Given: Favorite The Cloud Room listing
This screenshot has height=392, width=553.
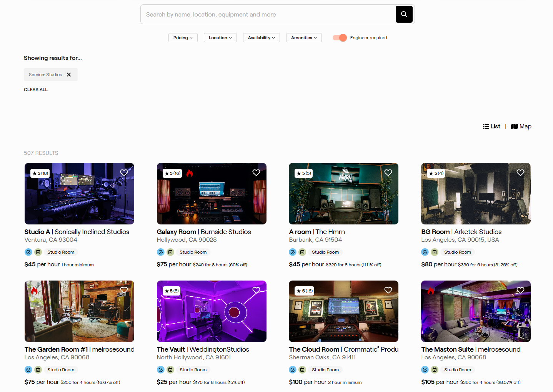Looking at the screenshot, I should (388, 290).
